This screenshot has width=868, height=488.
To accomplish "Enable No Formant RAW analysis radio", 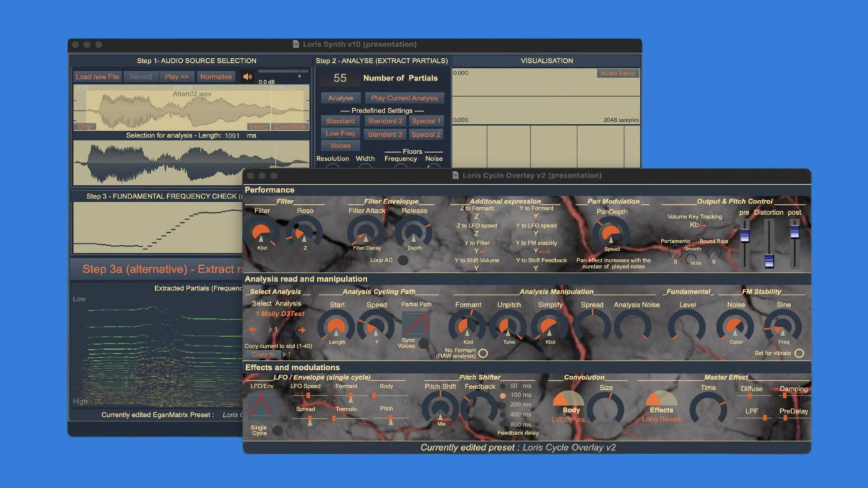I will click(x=483, y=353).
